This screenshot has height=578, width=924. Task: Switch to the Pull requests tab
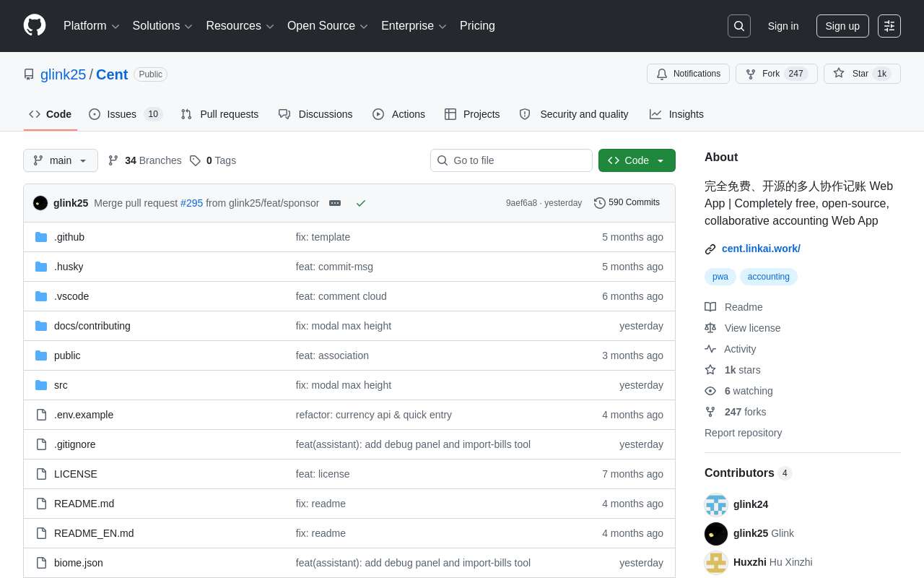tap(219, 114)
